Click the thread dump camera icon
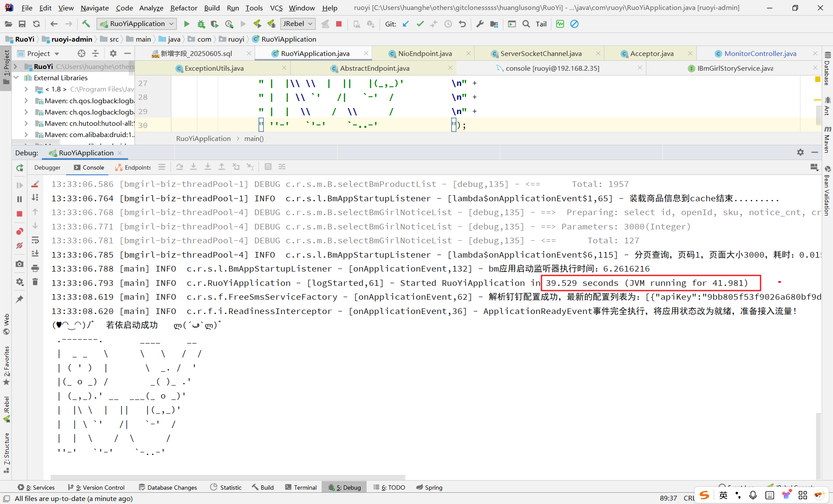833x504 pixels. click(x=20, y=264)
